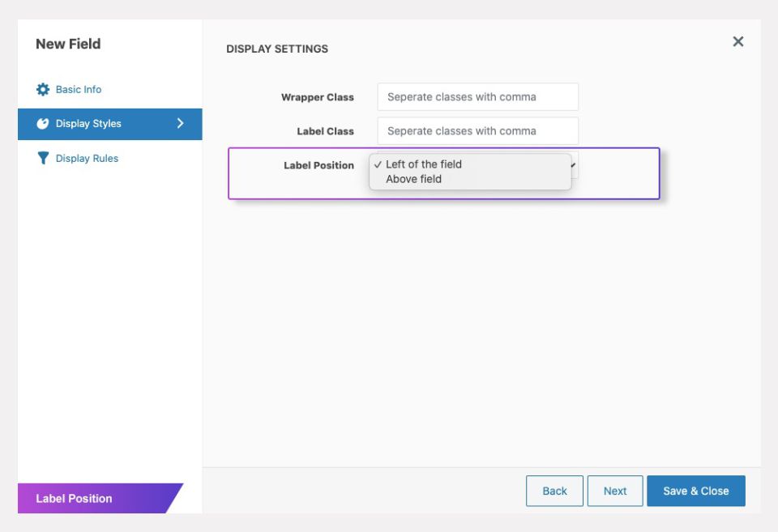
Task: Focus the Wrapper Class input field
Action: (477, 97)
